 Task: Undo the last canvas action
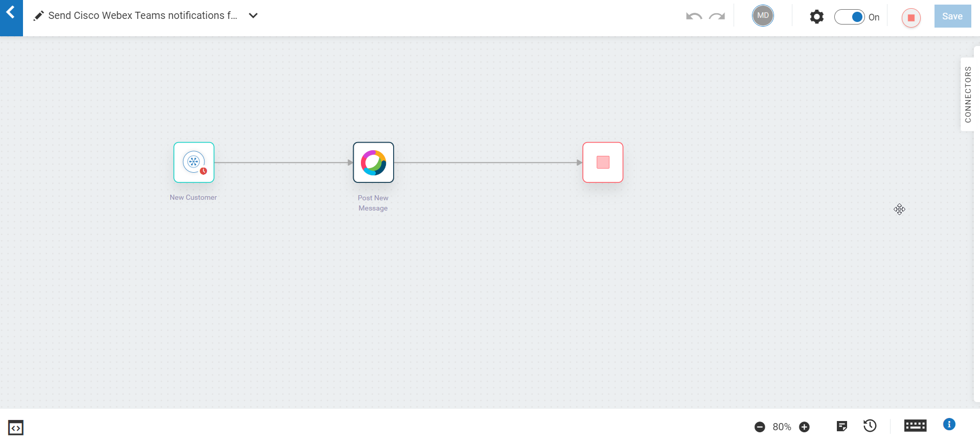click(694, 16)
